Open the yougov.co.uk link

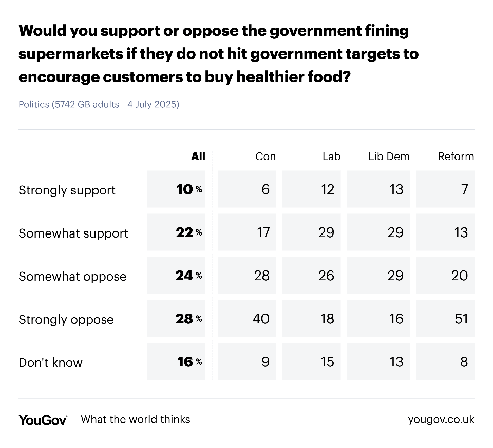point(441,420)
